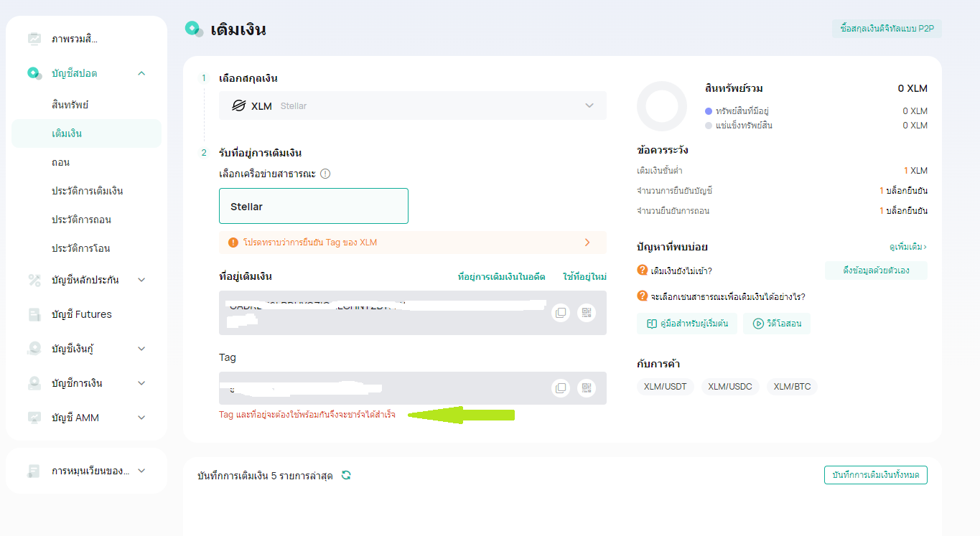Screen dimensions: 980x536
Task: Open XLM/USDT trading pair
Action: click(x=666, y=387)
